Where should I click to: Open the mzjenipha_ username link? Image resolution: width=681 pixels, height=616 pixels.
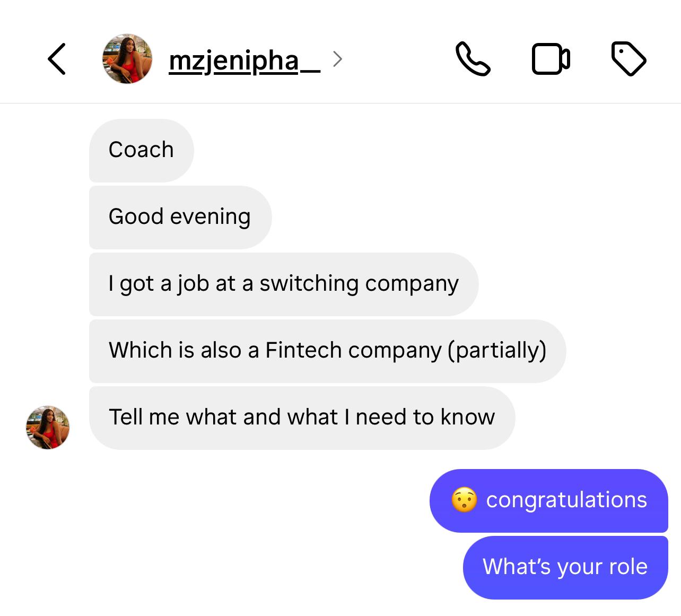245,60
